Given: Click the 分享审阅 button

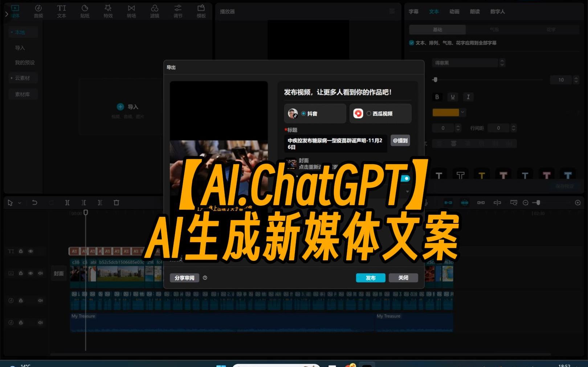Looking at the screenshot, I should pos(184,278).
